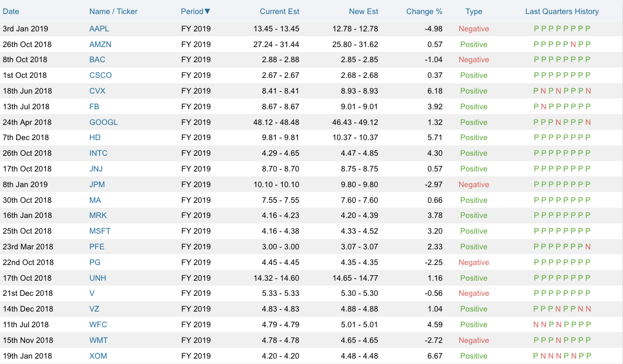Click Negative type label in BAC row
Image resolution: width=623 pixels, height=364 pixels.
click(473, 59)
